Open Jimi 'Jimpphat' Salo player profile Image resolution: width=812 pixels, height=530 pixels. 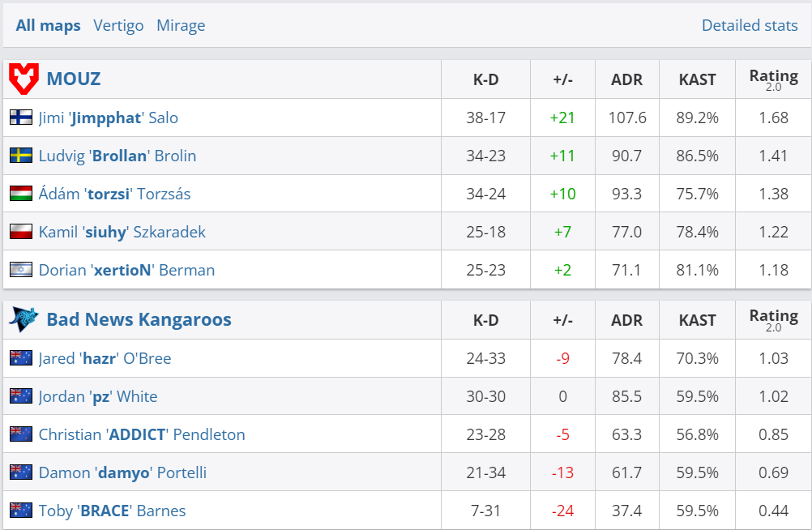(x=109, y=118)
